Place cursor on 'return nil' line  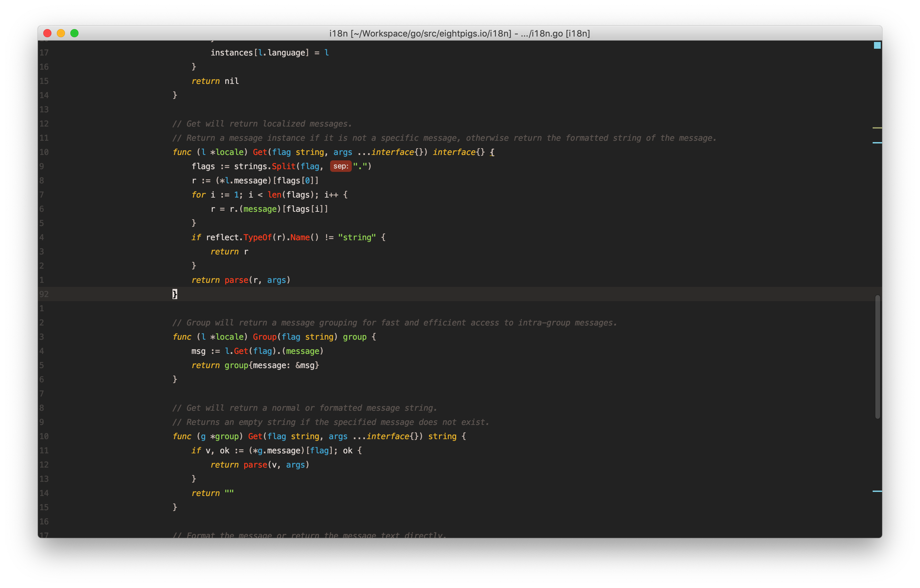(215, 81)
